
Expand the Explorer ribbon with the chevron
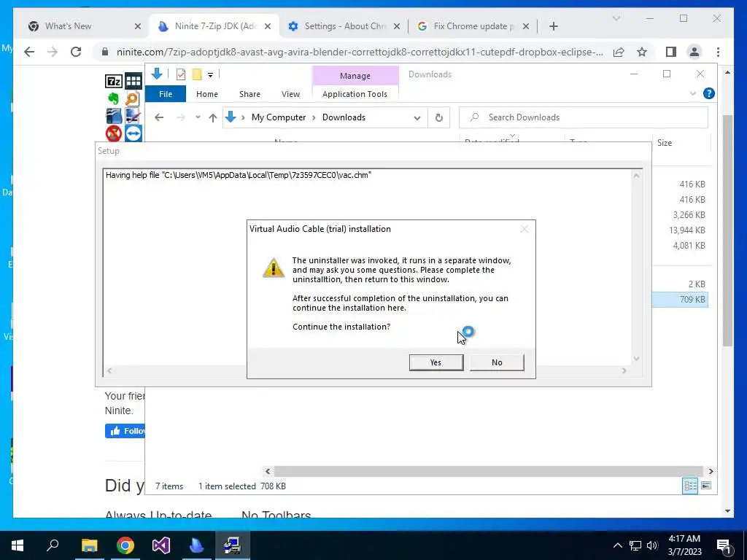tap(693, 94)
